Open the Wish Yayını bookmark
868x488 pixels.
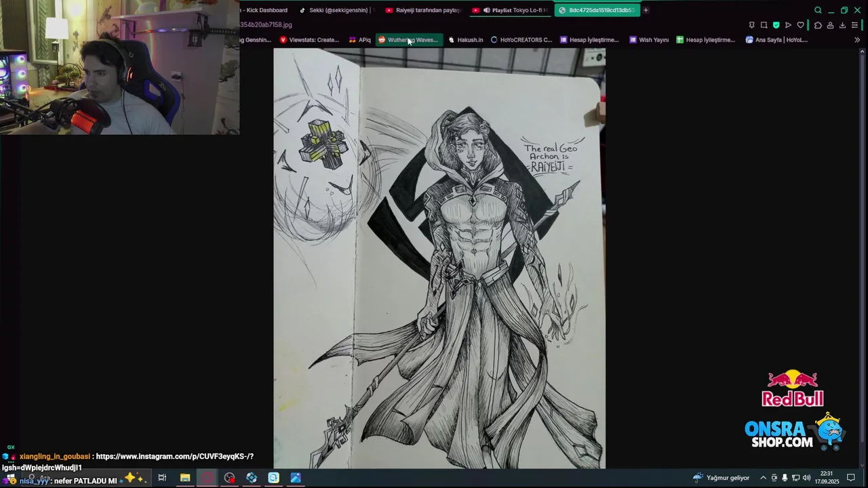(x=649, y=40)
